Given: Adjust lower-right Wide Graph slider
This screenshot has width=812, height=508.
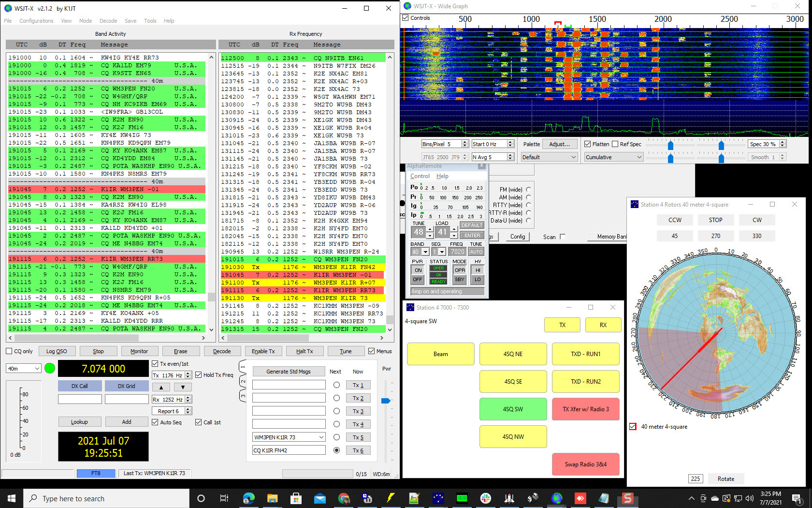Looking at the screenshot, I should click(x=721, y=158).
